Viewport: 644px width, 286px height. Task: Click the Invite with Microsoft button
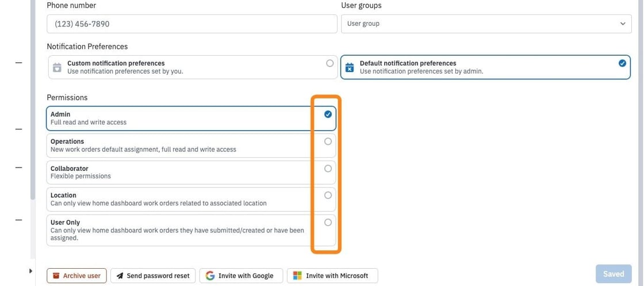332,276
